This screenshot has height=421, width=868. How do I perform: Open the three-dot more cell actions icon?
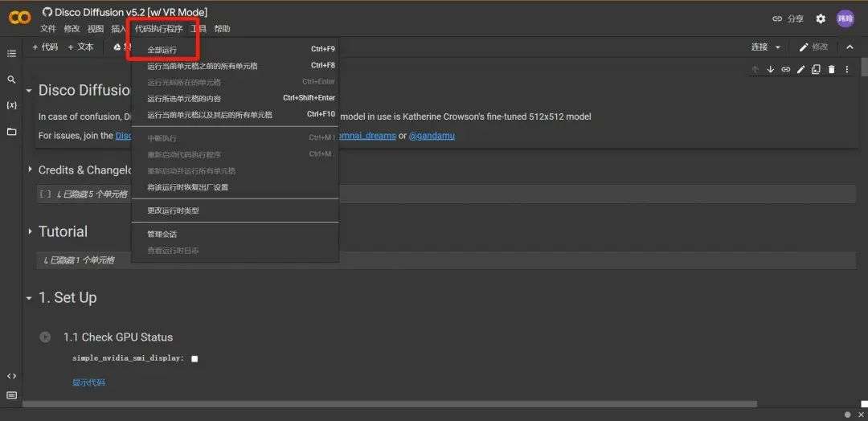pos(846,69)
